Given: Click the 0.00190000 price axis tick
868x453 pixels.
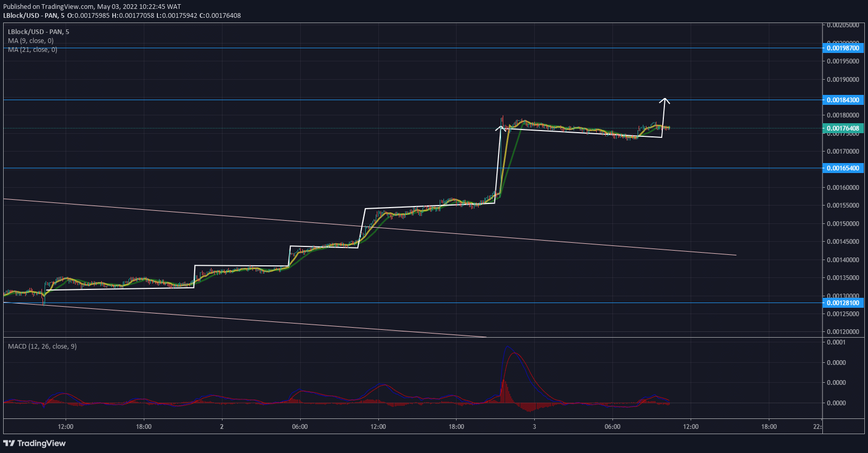Looking at the screenshot, I should click(843, 80).
